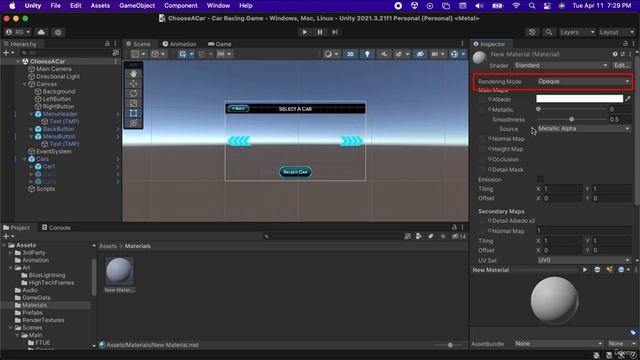Screen dimensions: 640x360
Task: Switch to the Console tab
Action: pyautogui.click(x=56, y=228)
